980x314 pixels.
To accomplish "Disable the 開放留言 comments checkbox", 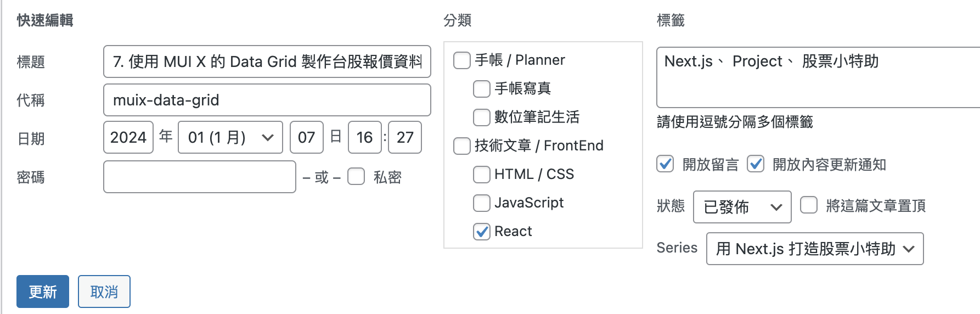I will point(665,164).
